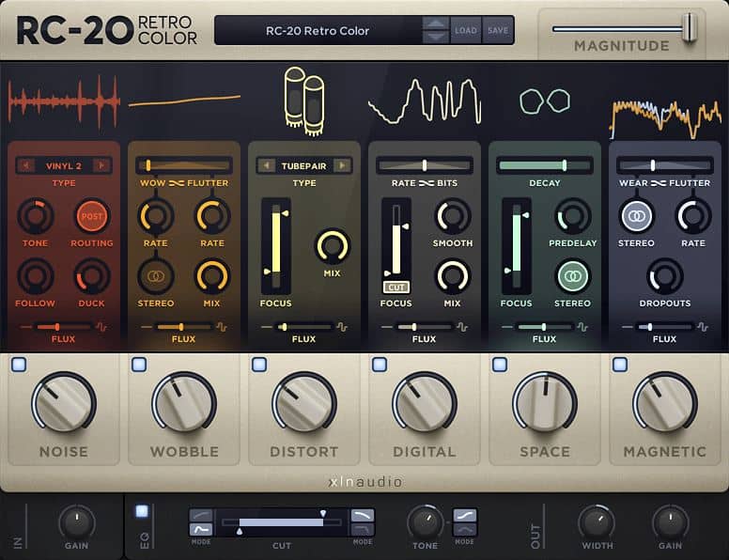Select the lower left EQ cut mode icon
729x560 pixels.
click(201, 529)
